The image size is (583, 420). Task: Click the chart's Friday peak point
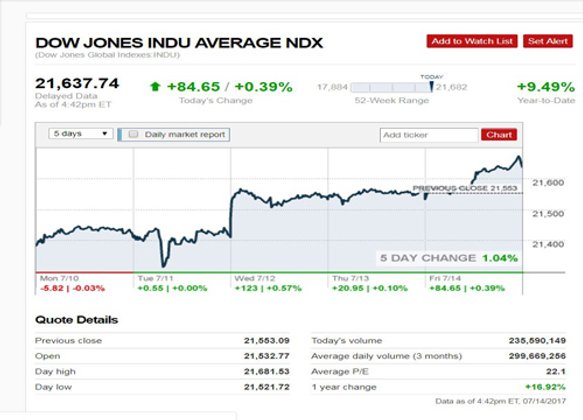pos(519,157)
